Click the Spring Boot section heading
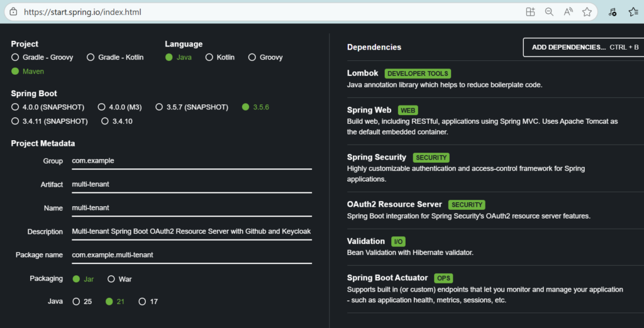The width and height of the screenshot is (644, 328). point(34,94)
